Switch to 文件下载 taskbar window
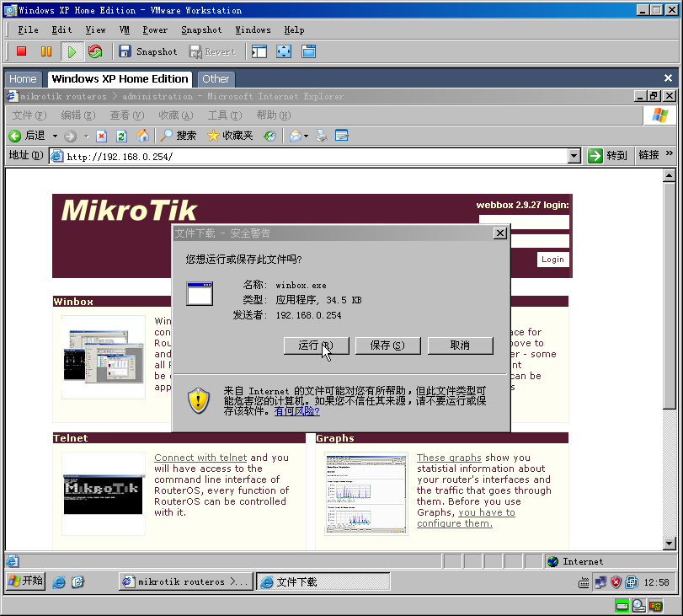The height and width of the screenshot is (616, 683). 323,581
